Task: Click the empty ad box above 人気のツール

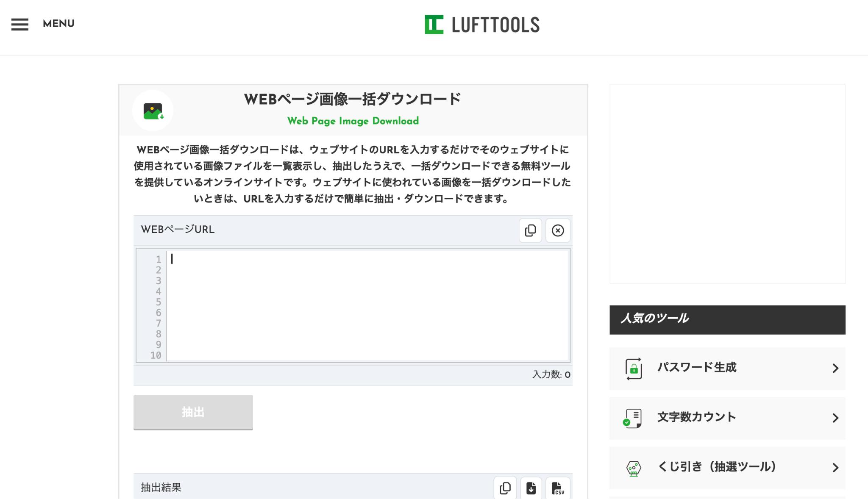Action: [727, 184]
